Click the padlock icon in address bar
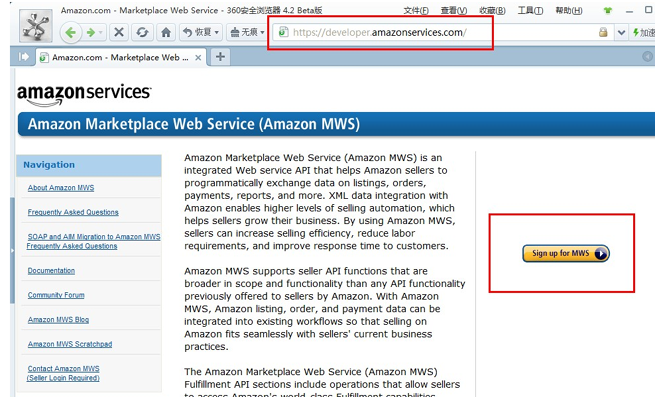 click(603, 32)
